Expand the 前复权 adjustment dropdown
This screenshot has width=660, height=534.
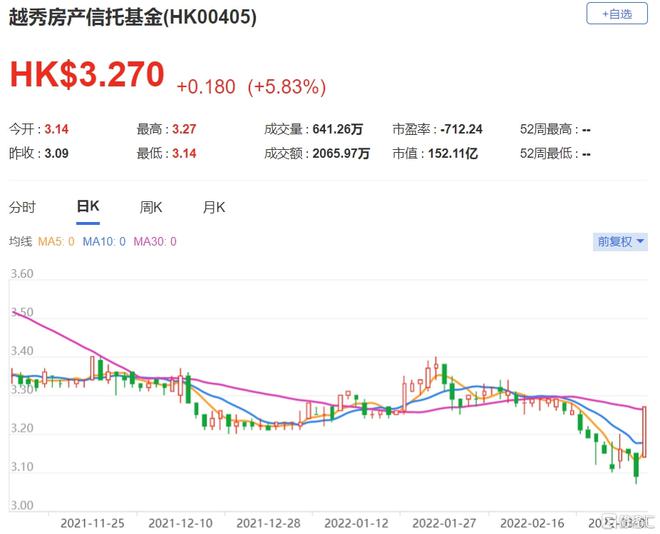(620, 242)
